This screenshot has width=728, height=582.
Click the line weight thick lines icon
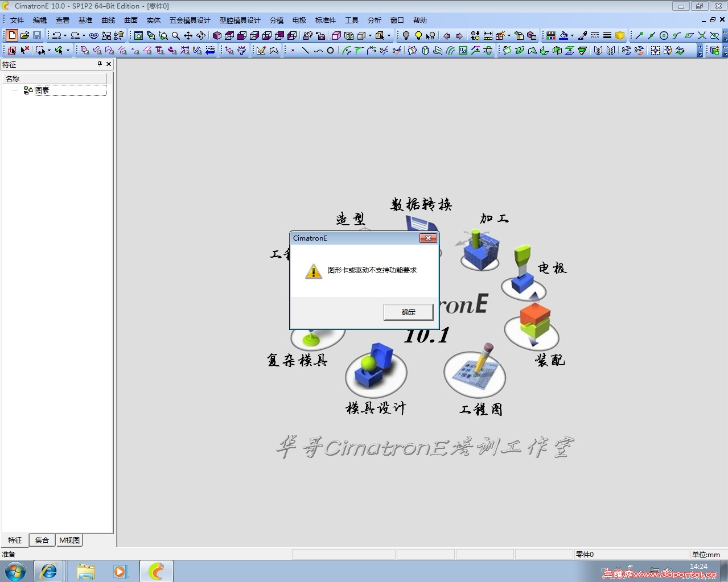click(x=607, y=35)
